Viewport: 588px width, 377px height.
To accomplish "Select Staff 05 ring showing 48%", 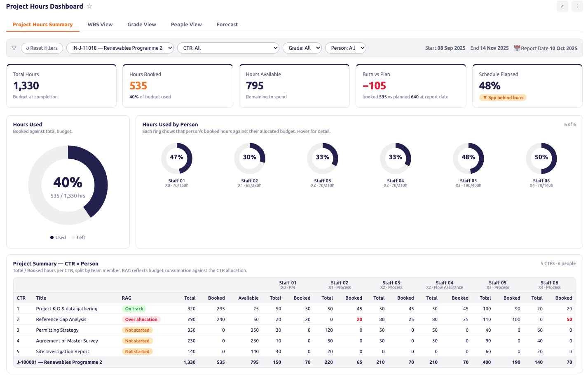I will pos(469,158).
